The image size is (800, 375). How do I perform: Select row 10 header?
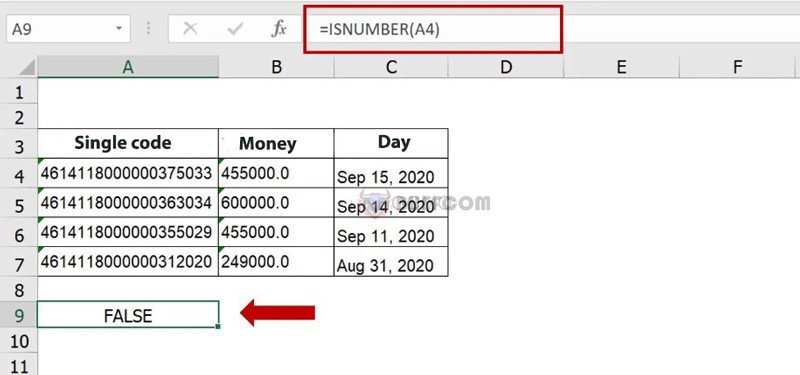tap(19, 341)
